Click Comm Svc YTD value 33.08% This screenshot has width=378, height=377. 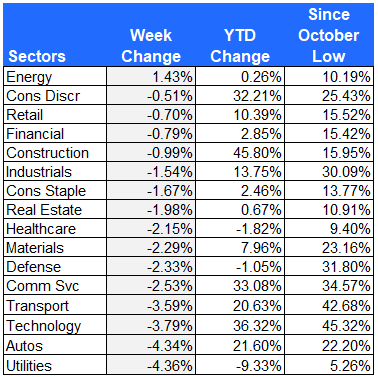[240, 286]
